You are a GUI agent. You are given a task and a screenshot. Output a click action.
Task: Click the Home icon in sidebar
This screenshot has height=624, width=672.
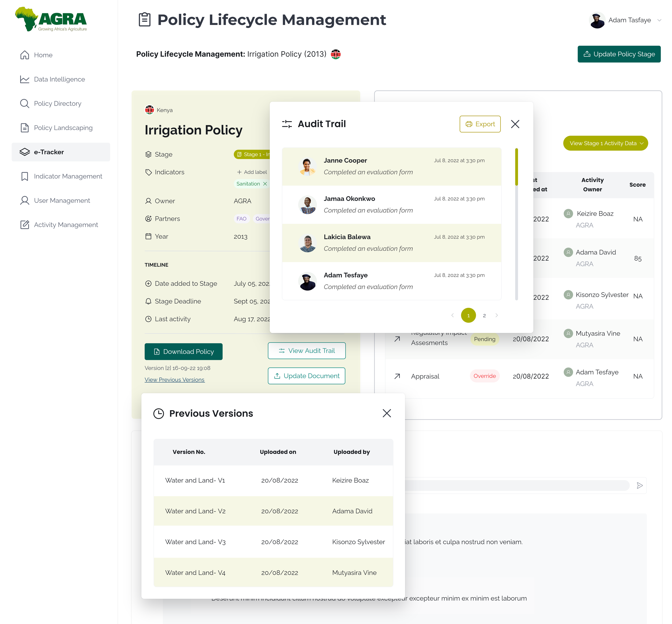point(25,55)
